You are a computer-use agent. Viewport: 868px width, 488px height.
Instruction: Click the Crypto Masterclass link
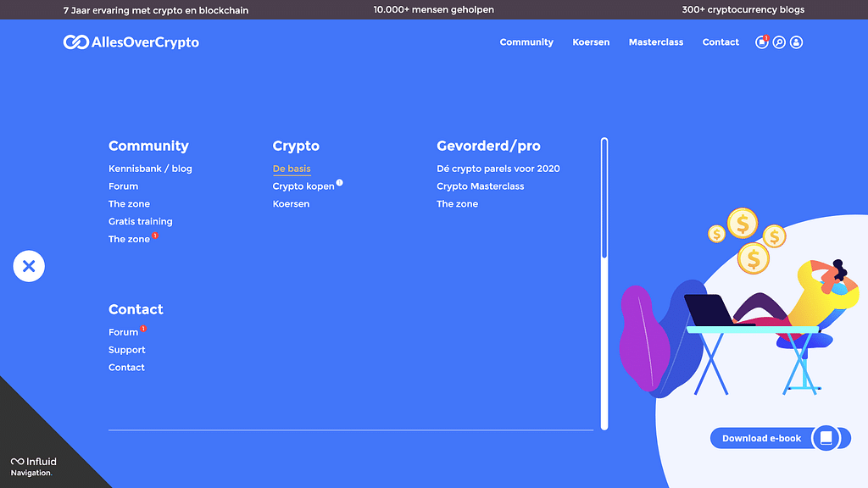point(481,186)
